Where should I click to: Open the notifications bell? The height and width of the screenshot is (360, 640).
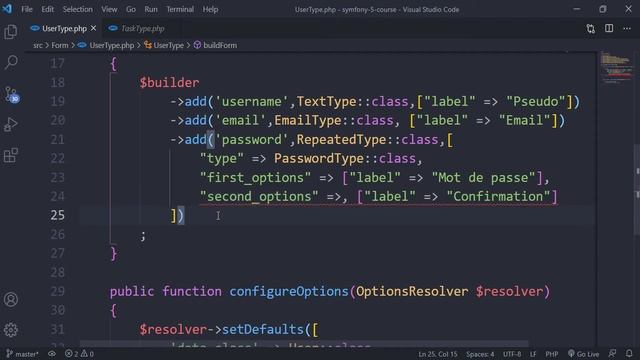pyautogui.click(x=629, y=354)
